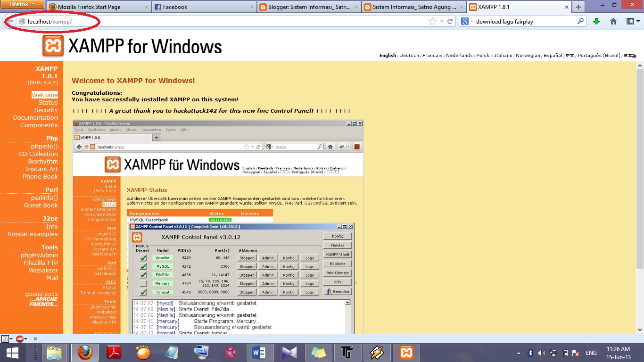Open the Status link in sidebar

point(48,102)
